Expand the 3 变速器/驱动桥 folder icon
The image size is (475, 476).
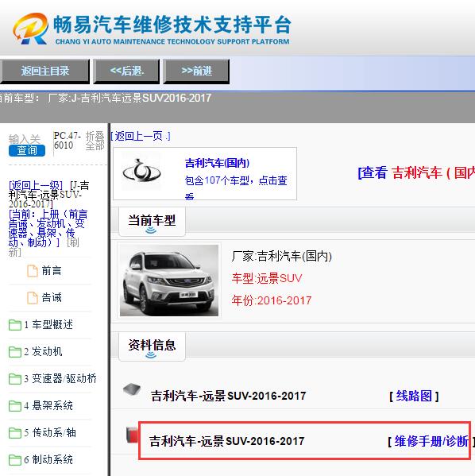pyautogui.click(x=15, y=378)
